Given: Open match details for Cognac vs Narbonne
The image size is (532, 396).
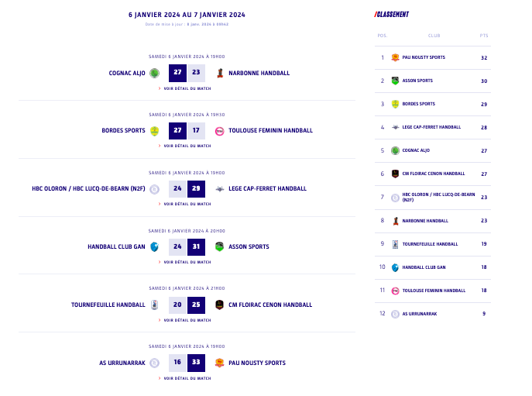Looking at the screenshot, I should coord(187,88).
